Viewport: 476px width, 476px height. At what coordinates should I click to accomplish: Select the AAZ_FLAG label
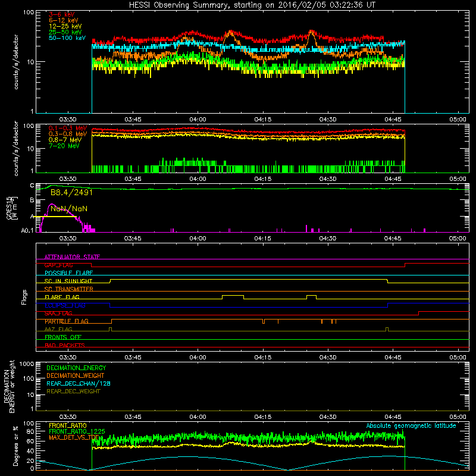click(x=58, y=330)
